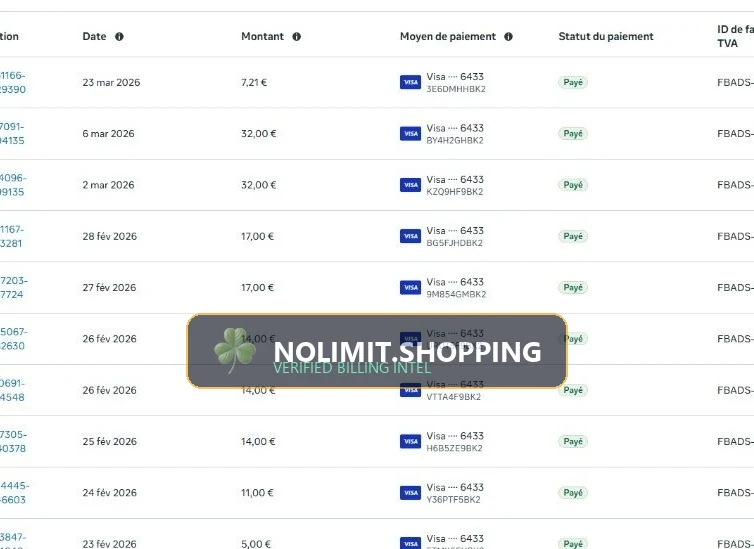Click the reference code 3E6DMHHBK2
This screenshot has width=754, height=549.
click(x=456, y=89)
